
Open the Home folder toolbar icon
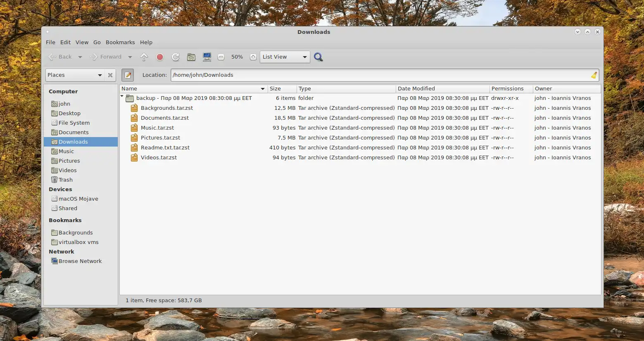(191, 57)
